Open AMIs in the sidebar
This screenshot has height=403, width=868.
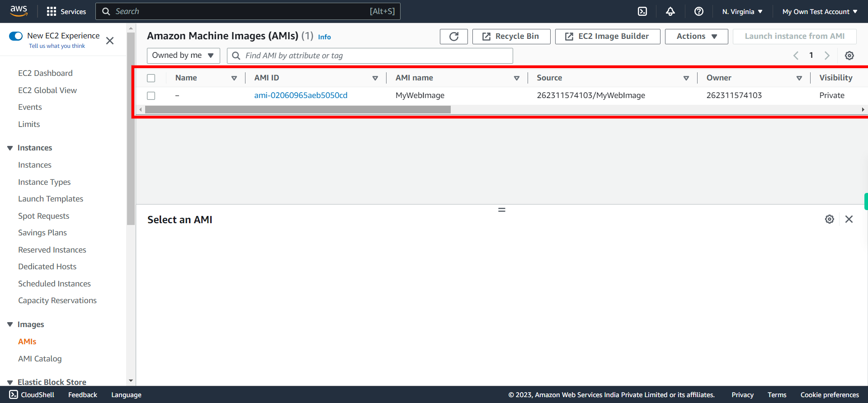click(27, 342)
